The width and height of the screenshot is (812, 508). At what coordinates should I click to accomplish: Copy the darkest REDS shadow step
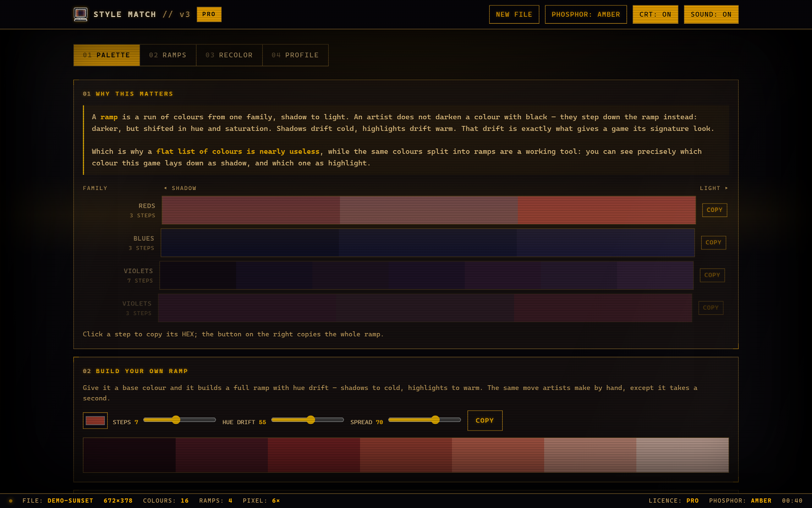coord(251,210)
